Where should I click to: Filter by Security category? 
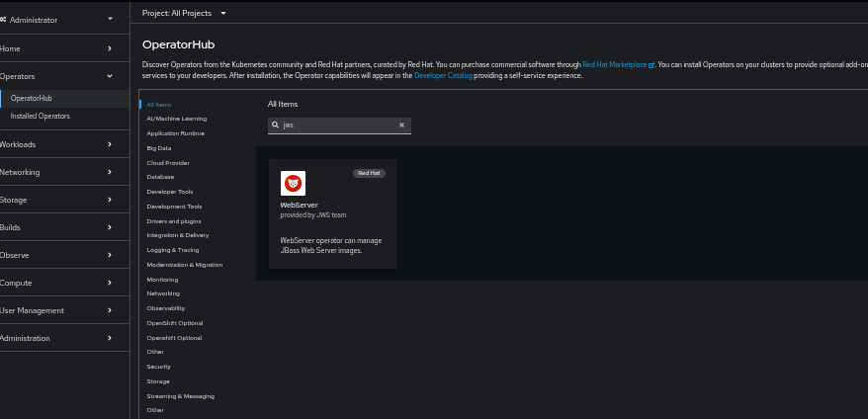[158, 367]
